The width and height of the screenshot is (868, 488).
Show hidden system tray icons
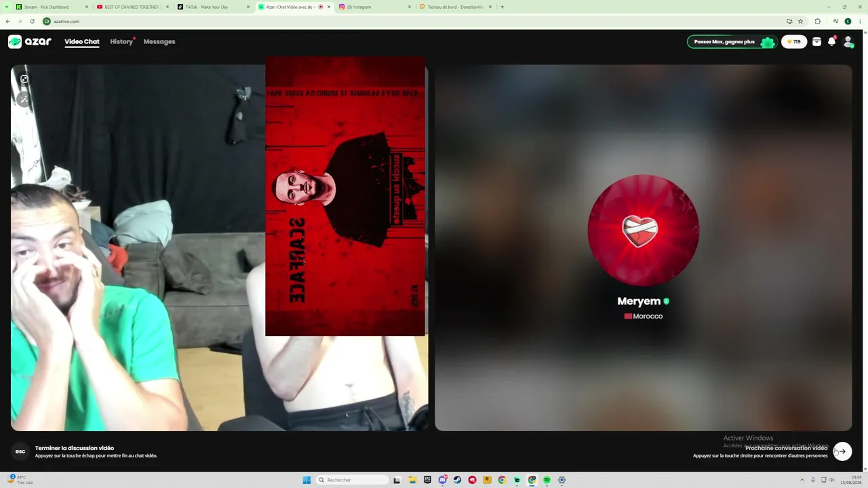804,480
